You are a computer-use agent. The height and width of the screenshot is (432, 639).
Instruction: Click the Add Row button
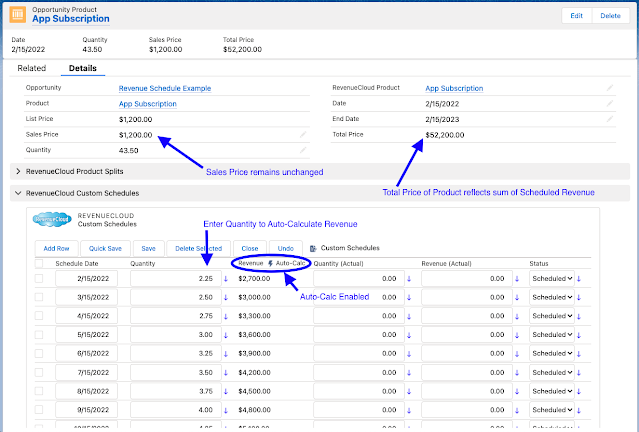coord(56,248)
